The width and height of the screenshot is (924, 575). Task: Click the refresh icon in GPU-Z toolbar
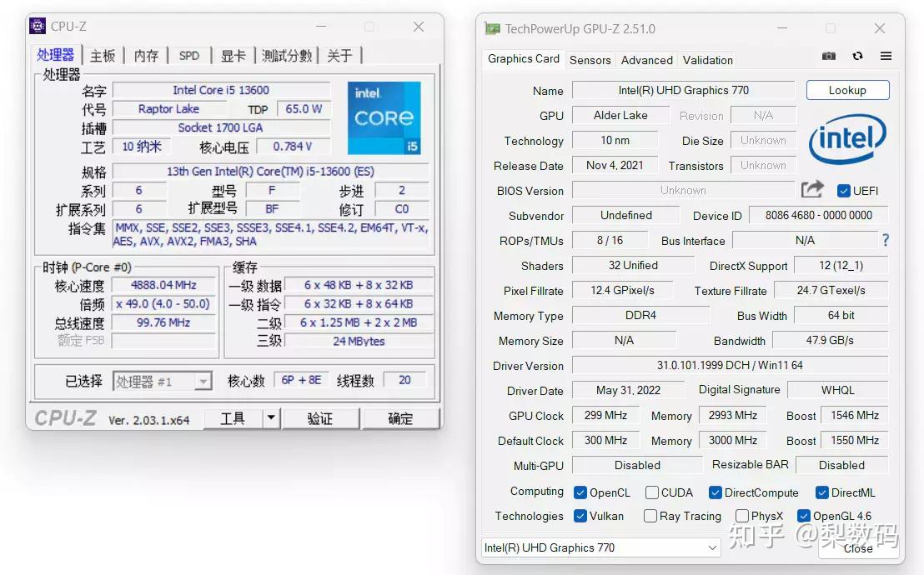click(857, 55)
